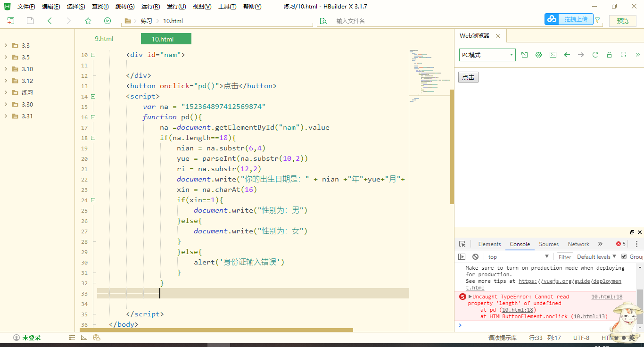
Task: Click the devtools inspect element icon
Action: pos(462,244)
